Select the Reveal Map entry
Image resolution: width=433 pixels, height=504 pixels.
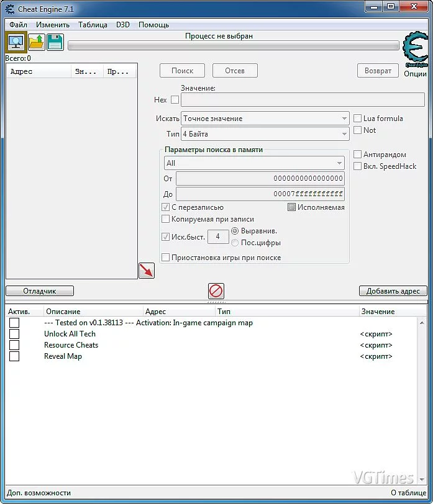click(x=63, y=356)
